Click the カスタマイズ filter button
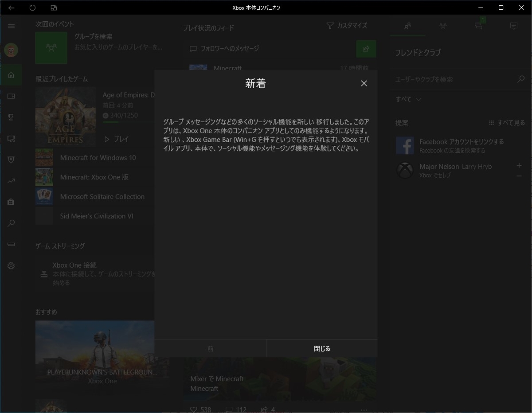532x413 pixels. point(347,26)
